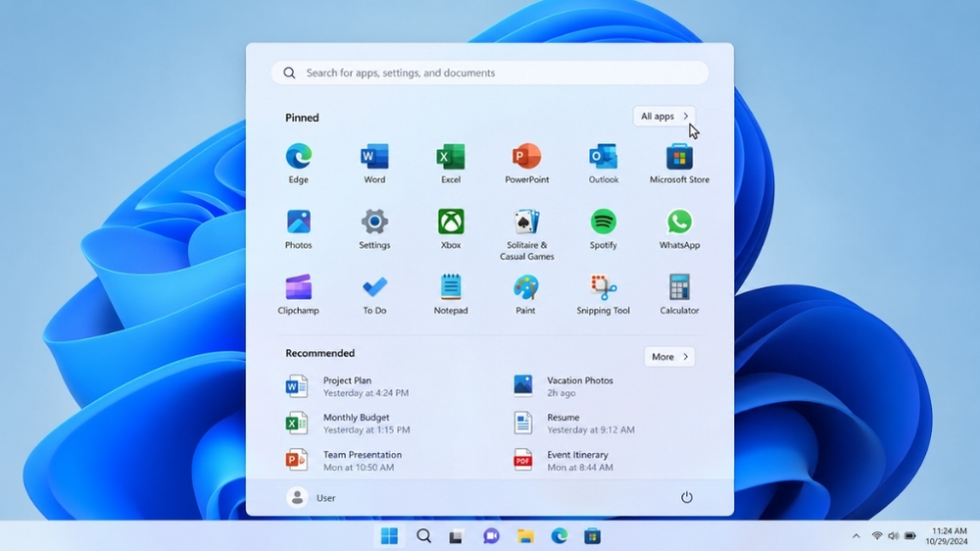This screenshot has height=551, width=980.
Task: Open Solitaire & Casual Games
Action: click(527, 234)
